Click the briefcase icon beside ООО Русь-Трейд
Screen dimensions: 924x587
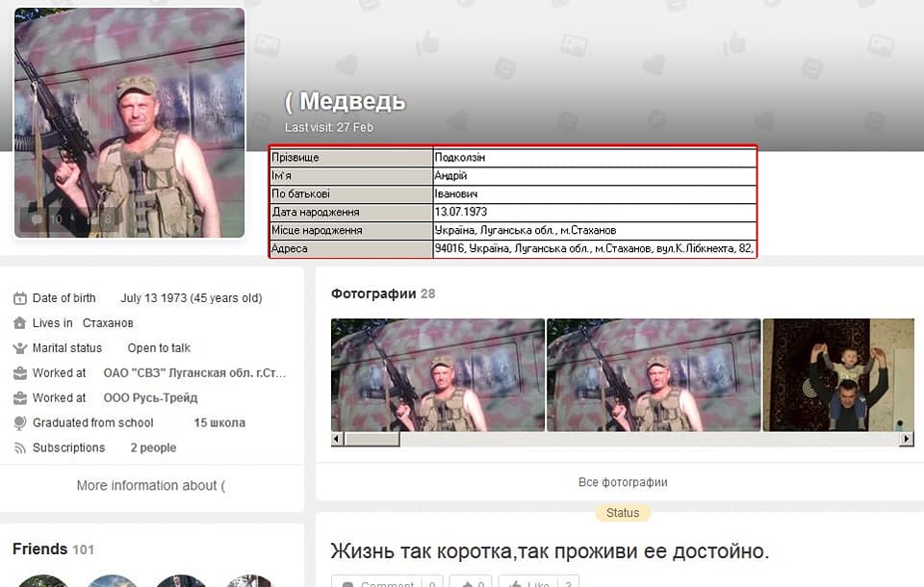[20, 398]
